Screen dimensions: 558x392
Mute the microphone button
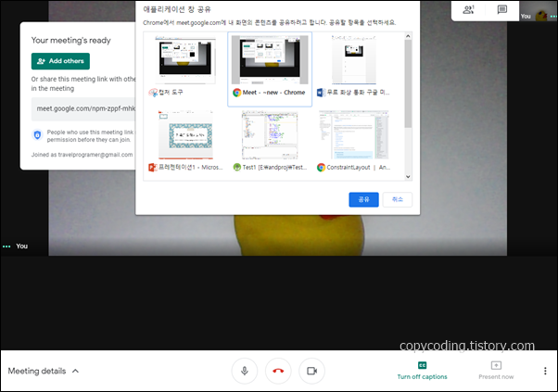click(245, 371)
